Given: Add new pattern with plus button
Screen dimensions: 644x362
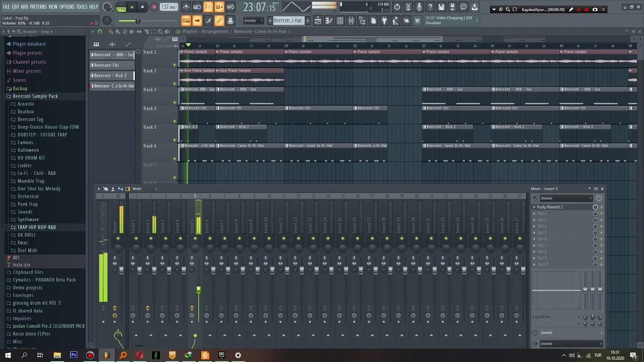Looking at the screenshot, I should click(x=308, y=21).
